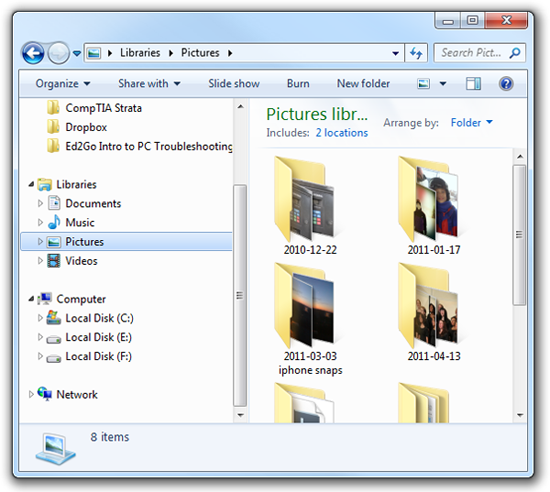Image resolution: width=550 pixels, height=492 pixels.
Task: Open the view options dropdown arrow
Action: click(x=443, y=84)
